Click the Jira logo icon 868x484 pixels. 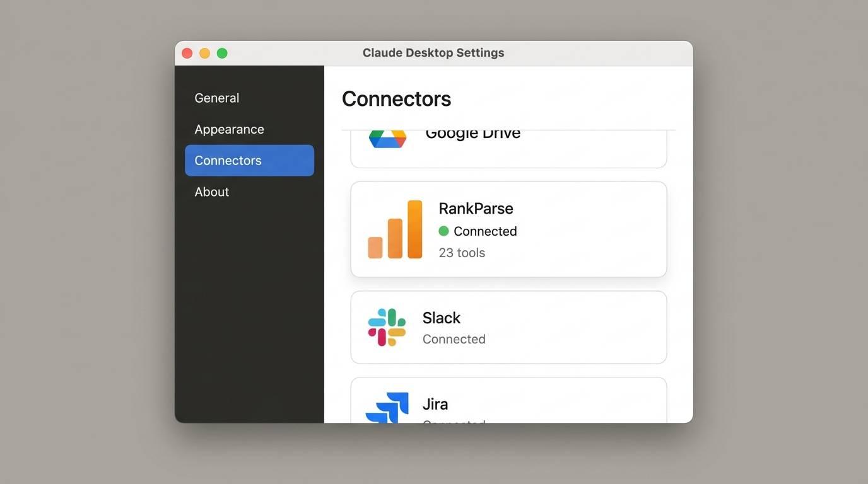pyautogui.click(x=387, y=408)
